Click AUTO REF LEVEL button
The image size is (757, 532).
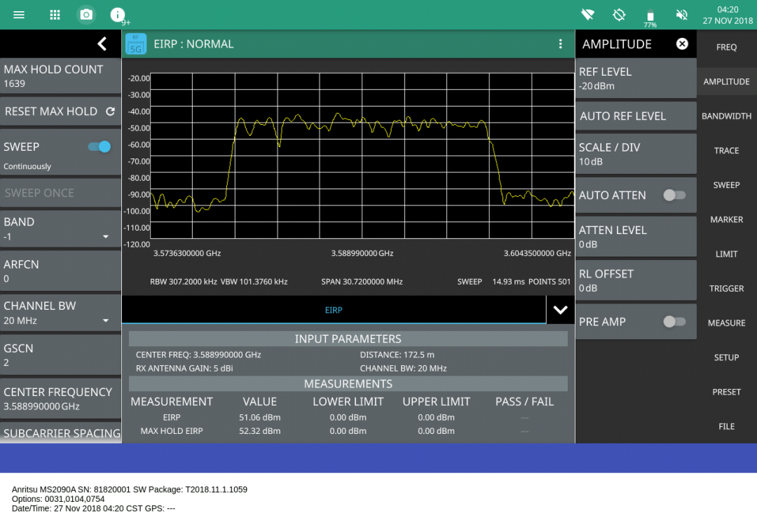coord(636,116)
